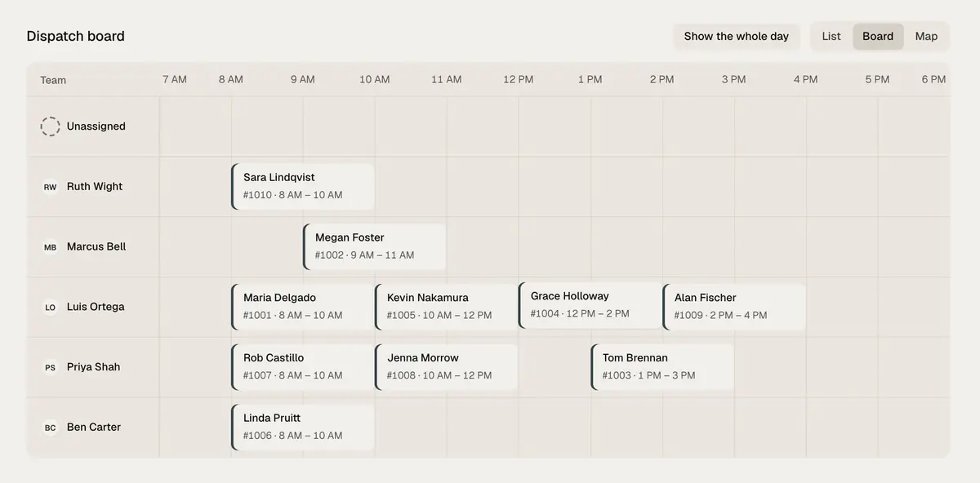Click Ben Carter's BC avatar

[x=51, y=428]
